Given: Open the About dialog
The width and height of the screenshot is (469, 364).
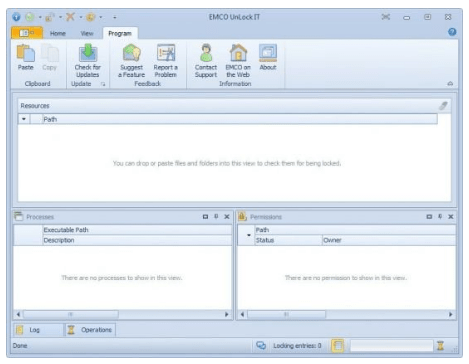Looking at the screenshot, I should (268, 57).
